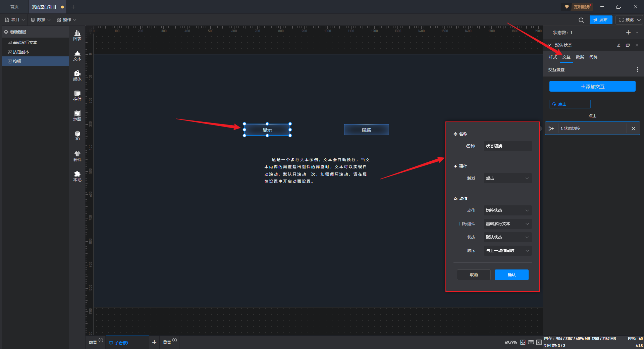
Task: Click the 背景 background label
Action: click(167, 343)
